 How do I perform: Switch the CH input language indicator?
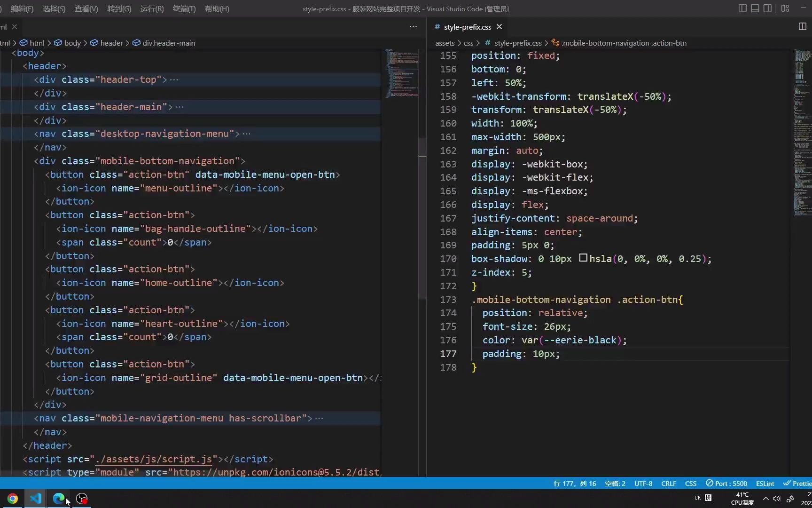(697, 498)
